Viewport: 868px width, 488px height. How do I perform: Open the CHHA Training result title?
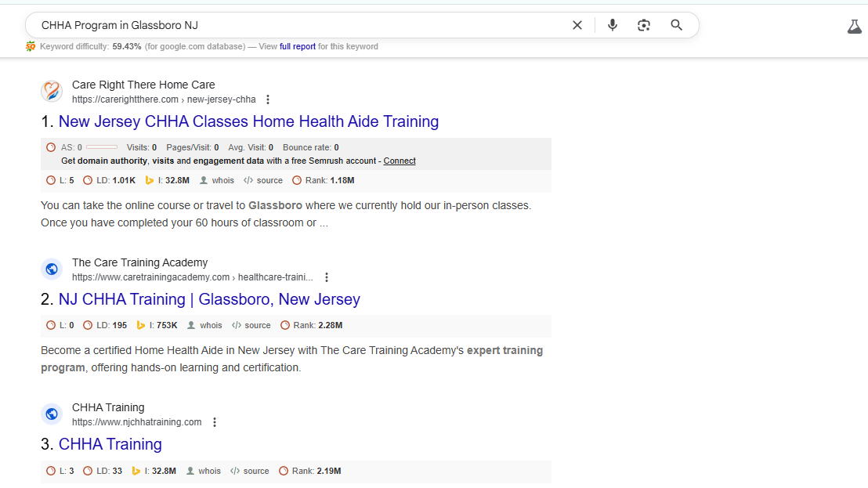(110, 444)
